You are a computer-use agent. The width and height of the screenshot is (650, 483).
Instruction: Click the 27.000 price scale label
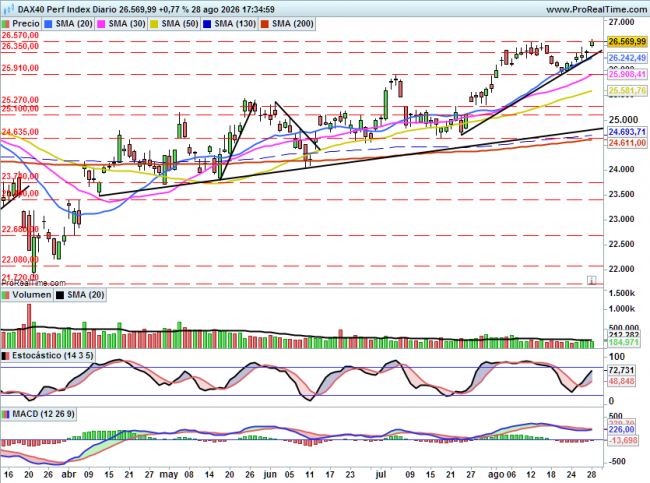click(621, 22)
